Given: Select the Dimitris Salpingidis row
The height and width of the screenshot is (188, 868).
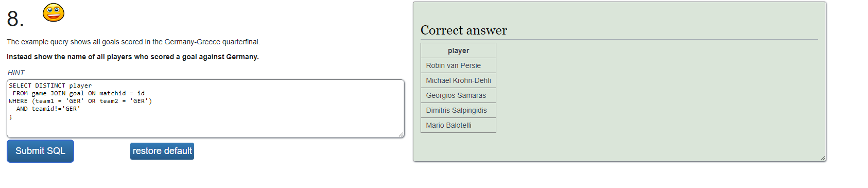Looking at the screenshot, I should (x=458, y=110).
